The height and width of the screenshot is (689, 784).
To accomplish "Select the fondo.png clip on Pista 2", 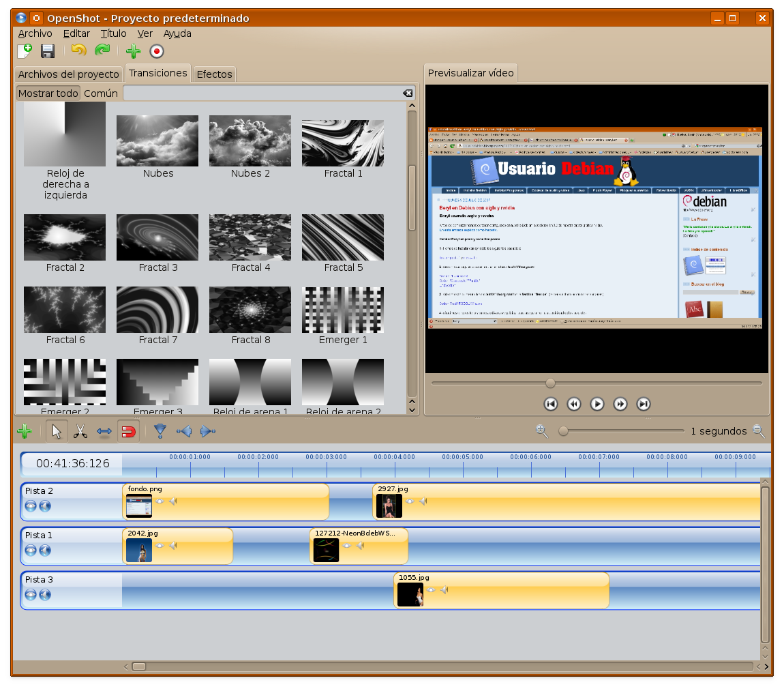I will click(226, 502).
